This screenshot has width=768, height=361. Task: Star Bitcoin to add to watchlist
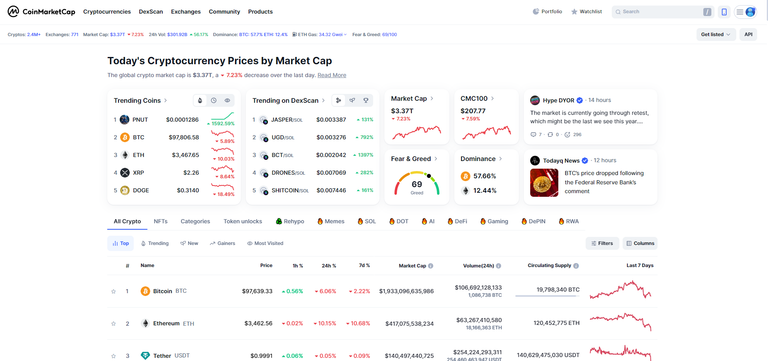[114, 291]
